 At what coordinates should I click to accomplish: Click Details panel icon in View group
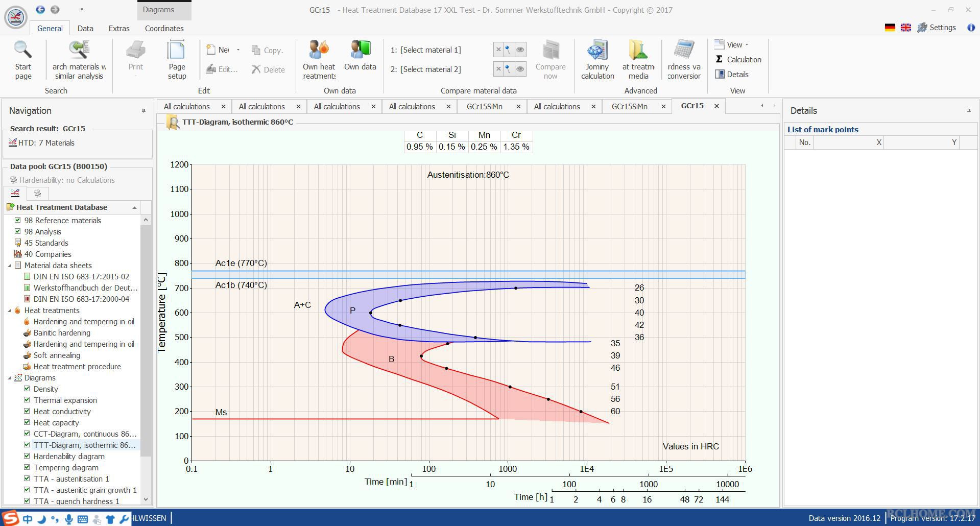pyautogui.click(x=720, y=74)
